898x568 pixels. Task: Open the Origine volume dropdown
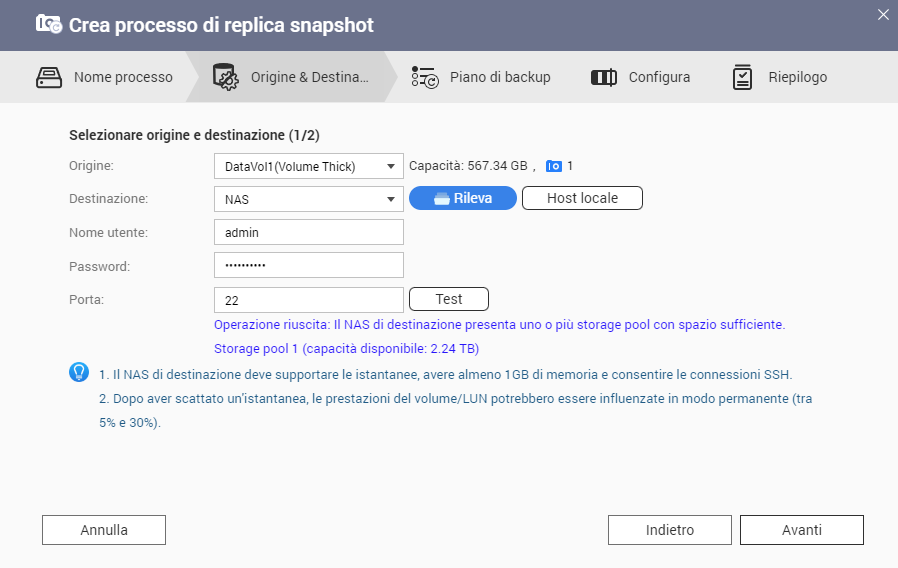point(309,166)
